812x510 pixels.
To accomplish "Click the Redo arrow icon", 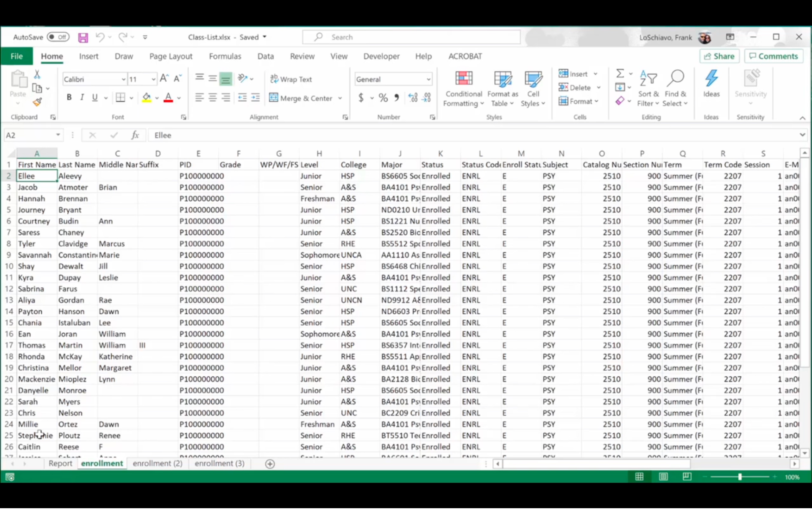I will click(123, 37).
